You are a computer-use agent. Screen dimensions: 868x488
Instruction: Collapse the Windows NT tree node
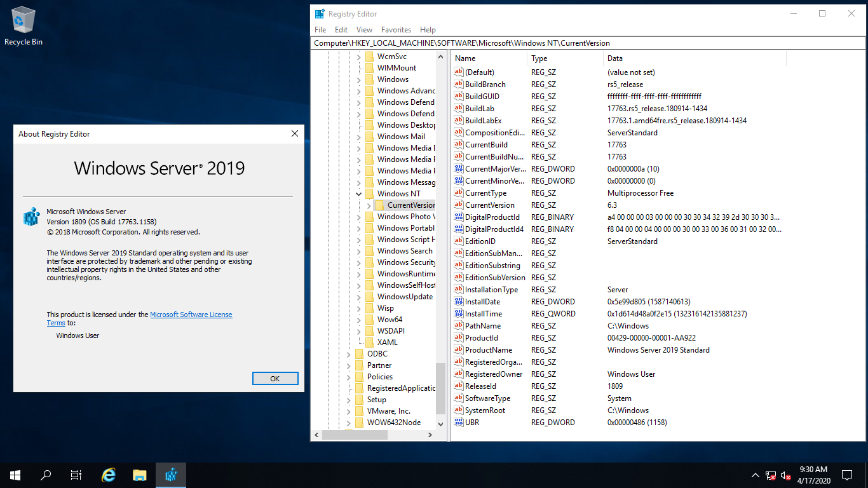click(x=358, y=194)
